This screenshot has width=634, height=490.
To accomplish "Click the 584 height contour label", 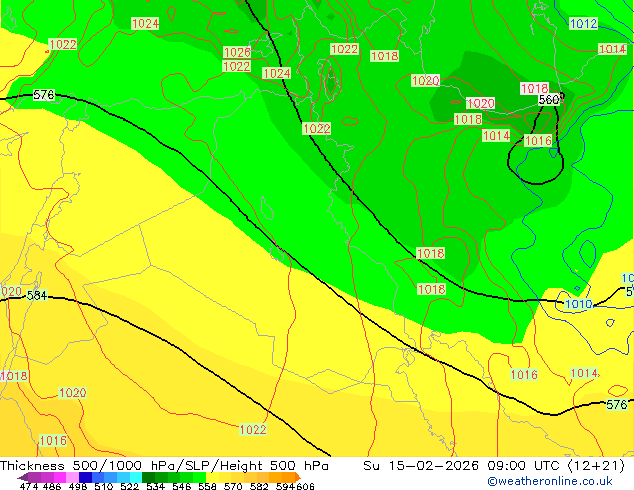I will [x=37, y=295].
